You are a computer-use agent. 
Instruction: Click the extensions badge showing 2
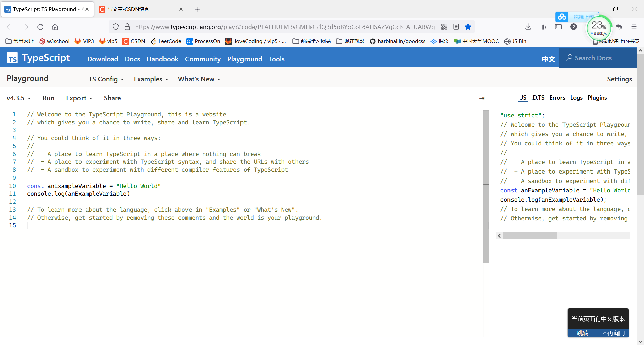(573, 27)
